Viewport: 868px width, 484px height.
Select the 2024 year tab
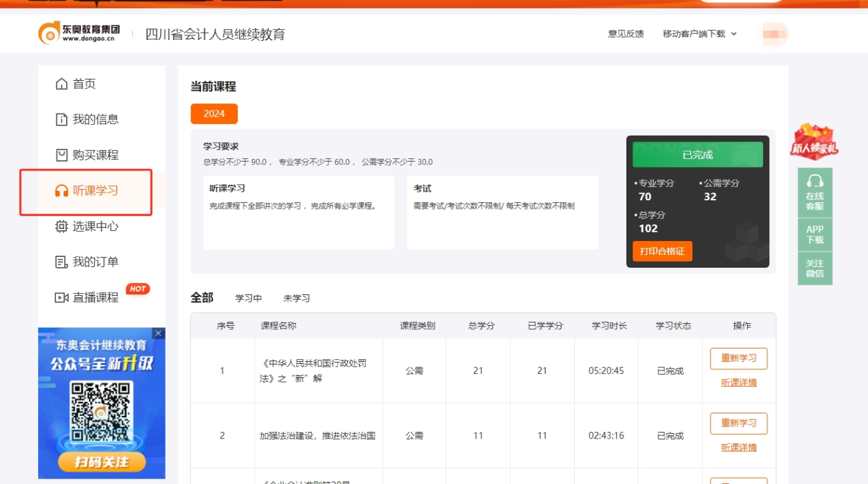pyautogui.click(x=214, y=114)
